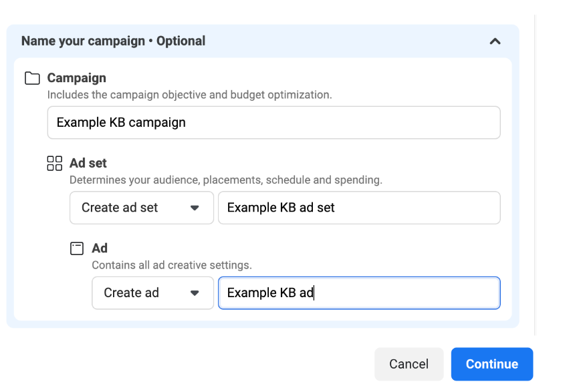Open the Create ad dropdown
563x392 pixels.
tap(153, 293)
